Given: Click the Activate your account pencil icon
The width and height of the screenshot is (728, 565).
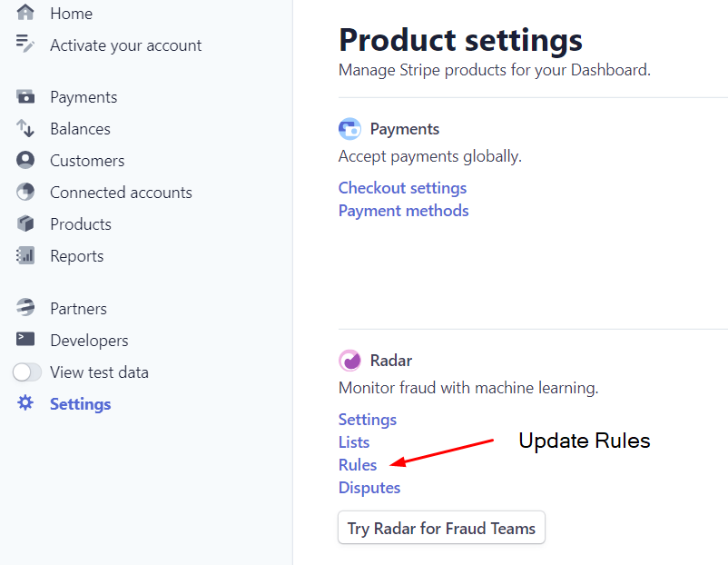Looking at the screenshot, I should 25,44.
